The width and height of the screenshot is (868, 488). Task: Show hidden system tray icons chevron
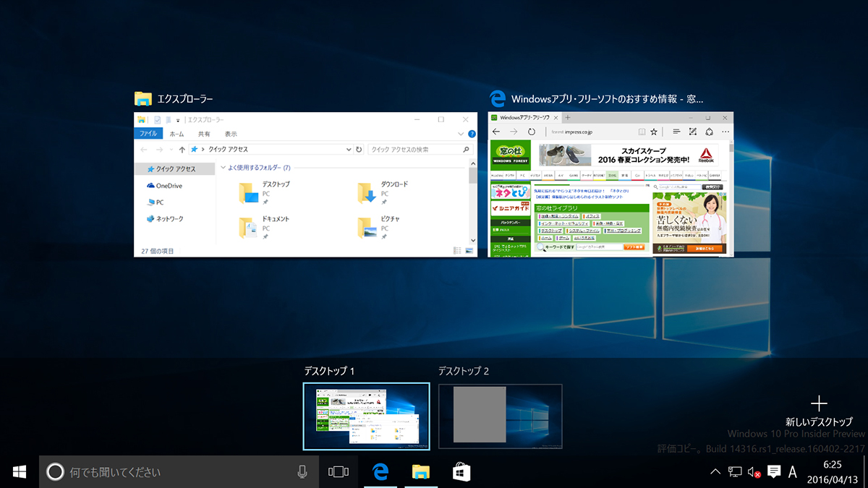click(x=715, y=472)
